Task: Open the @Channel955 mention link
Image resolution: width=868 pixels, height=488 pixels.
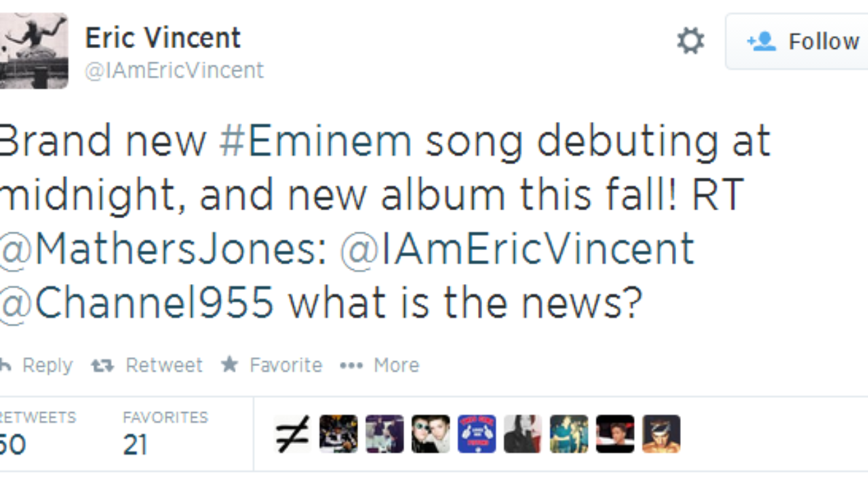Action: (x=136, y=302)
